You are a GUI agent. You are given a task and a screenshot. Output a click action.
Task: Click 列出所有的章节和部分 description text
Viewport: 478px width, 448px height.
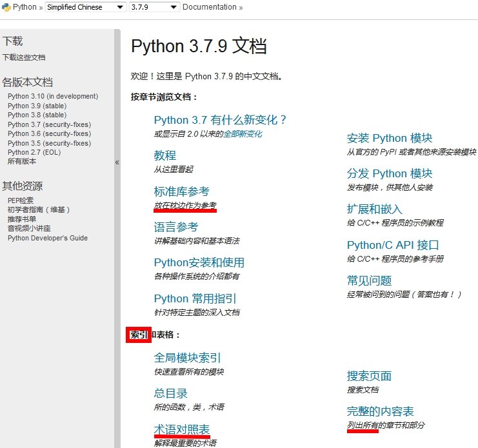click(386, 425)
